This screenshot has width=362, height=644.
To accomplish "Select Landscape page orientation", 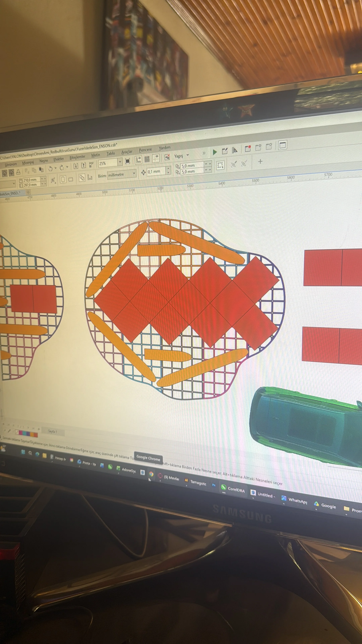I will (x=71, y=179).
